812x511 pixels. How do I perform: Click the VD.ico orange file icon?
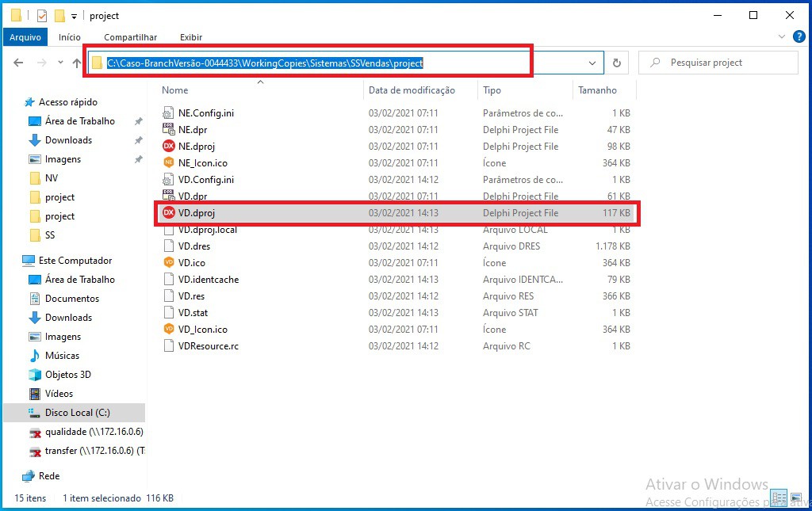(168, 263)
